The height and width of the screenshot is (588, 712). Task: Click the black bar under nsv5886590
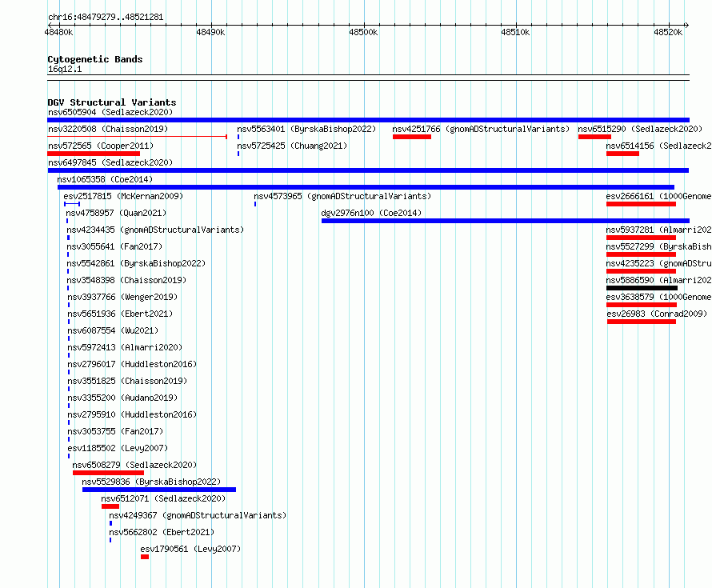point(642,288)
